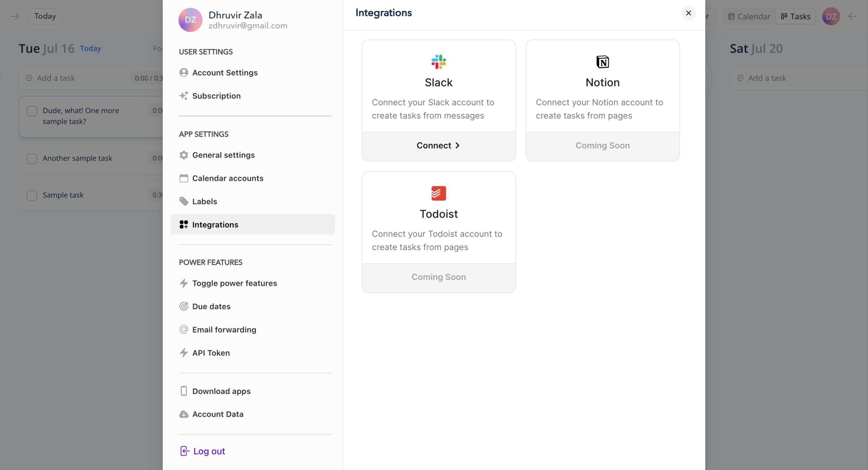Click the Subscription sparkle icon
Screen dimensions: 868x470
coord(184,96)
